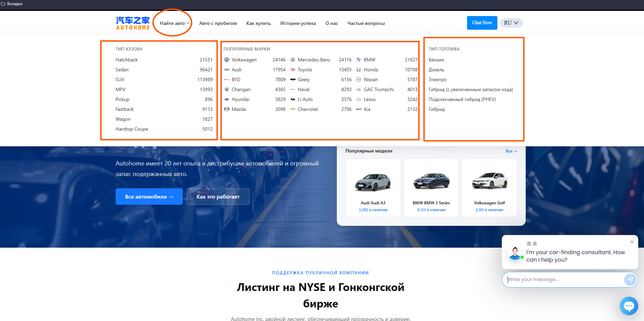
Task: Click the Все автомобили button
Action: (149, 196)
